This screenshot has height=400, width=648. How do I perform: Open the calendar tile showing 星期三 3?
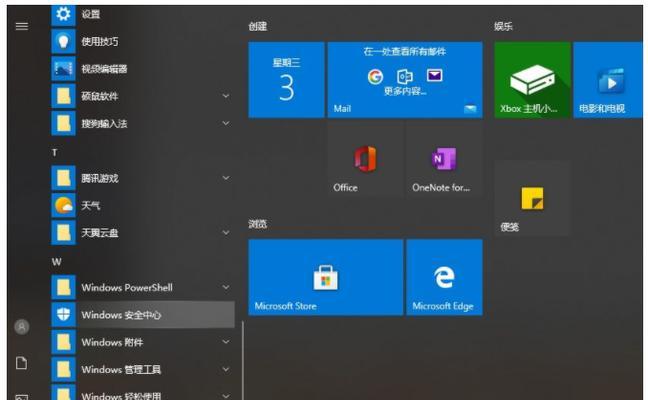click(x=286, y=80)
